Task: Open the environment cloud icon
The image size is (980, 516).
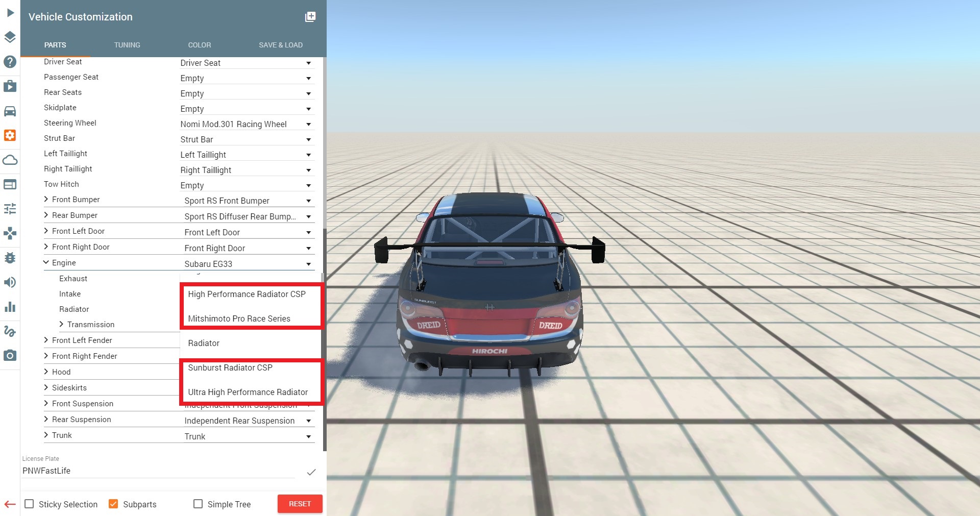Action: (10, 160)
